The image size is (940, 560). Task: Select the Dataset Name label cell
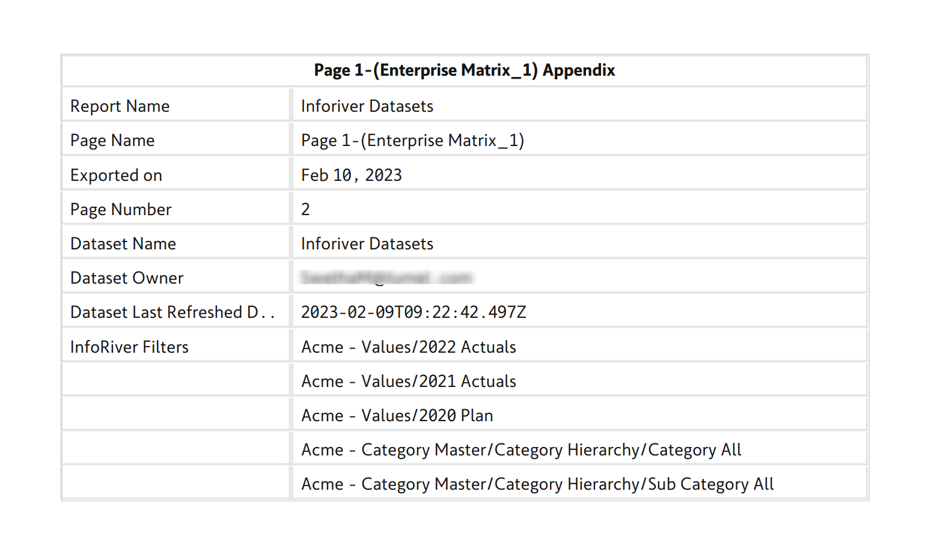(x=123, y=244)
